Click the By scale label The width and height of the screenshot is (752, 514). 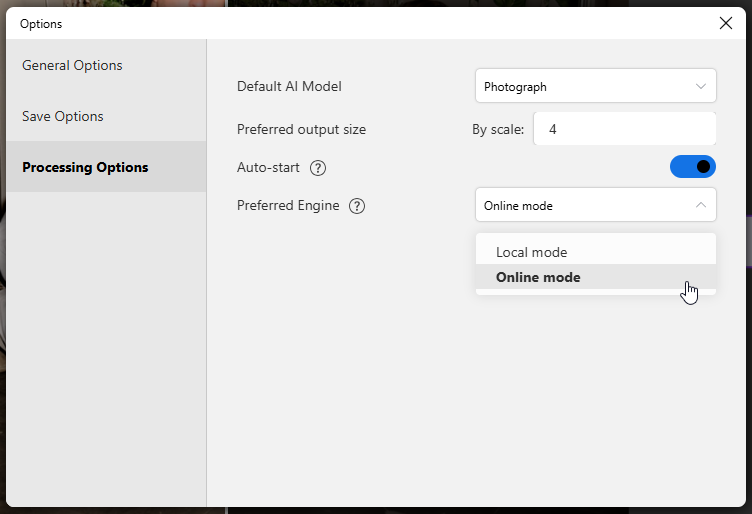(x=497, y=129)
